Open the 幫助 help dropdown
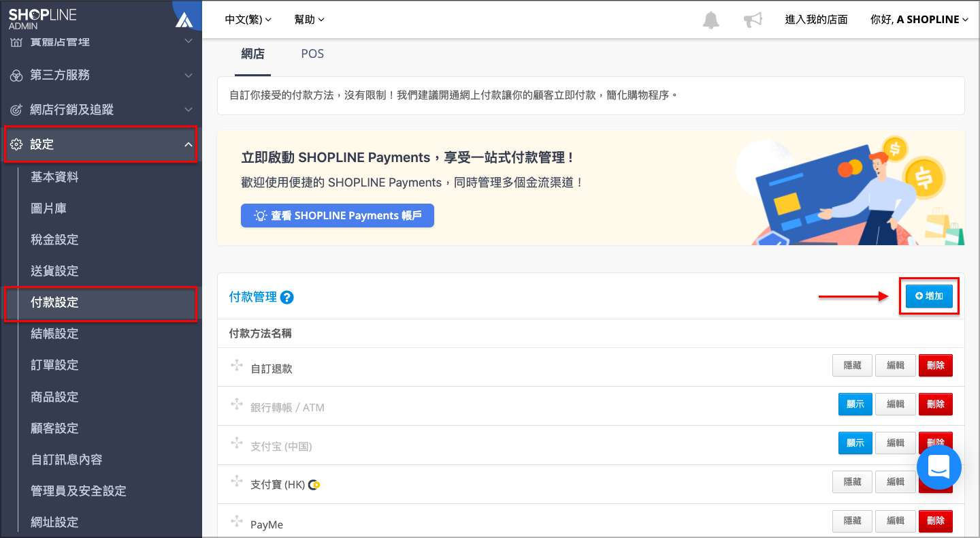Viewport: 980px width, 538px height. pos(309,20)
